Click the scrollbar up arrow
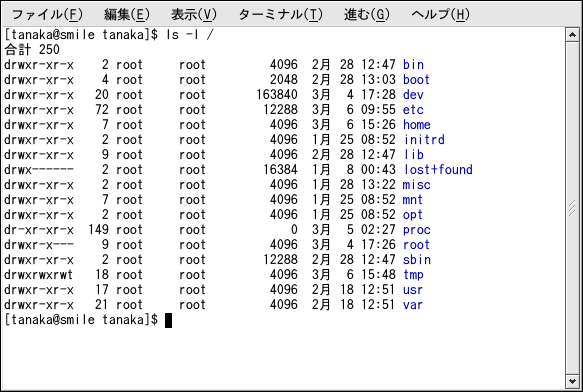 (572, 35)
